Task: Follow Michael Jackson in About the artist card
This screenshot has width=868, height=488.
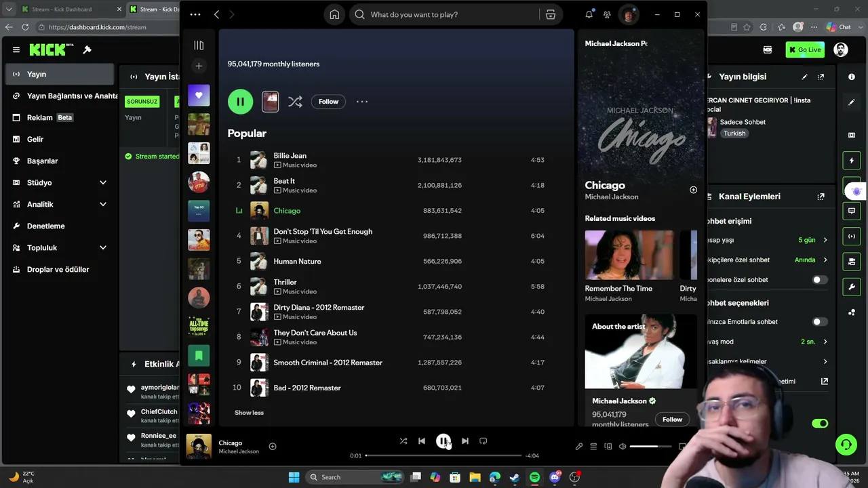Action: coord(672,420)
